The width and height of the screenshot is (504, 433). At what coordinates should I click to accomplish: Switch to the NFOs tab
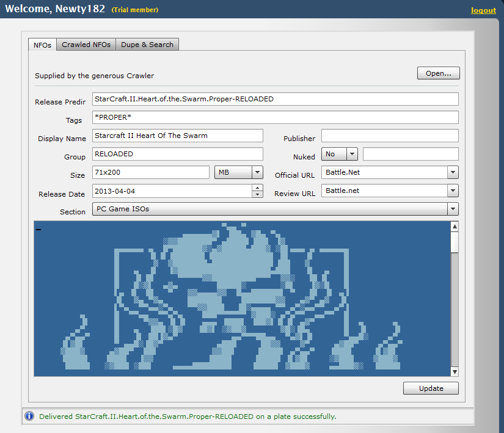click(x=42, y=45)
